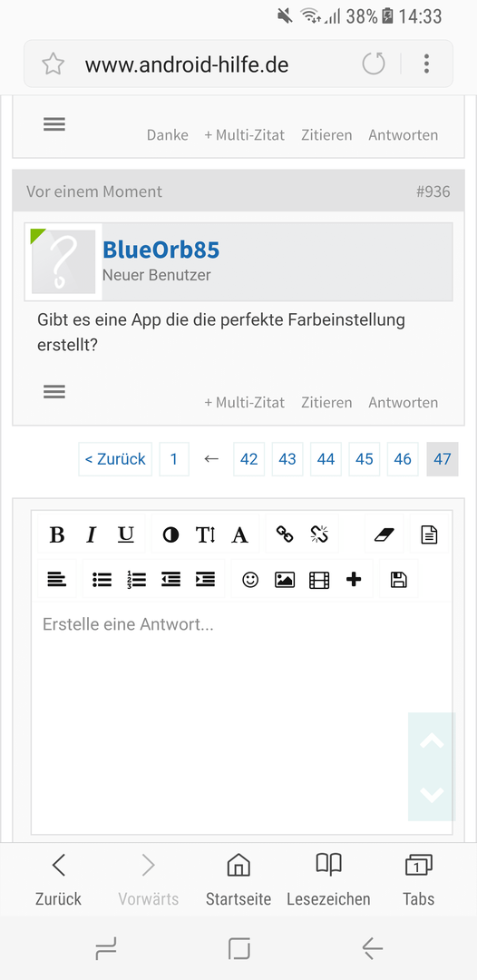Remove link with broken chain icon
The image size is (477, 980).
pos(319,534)
